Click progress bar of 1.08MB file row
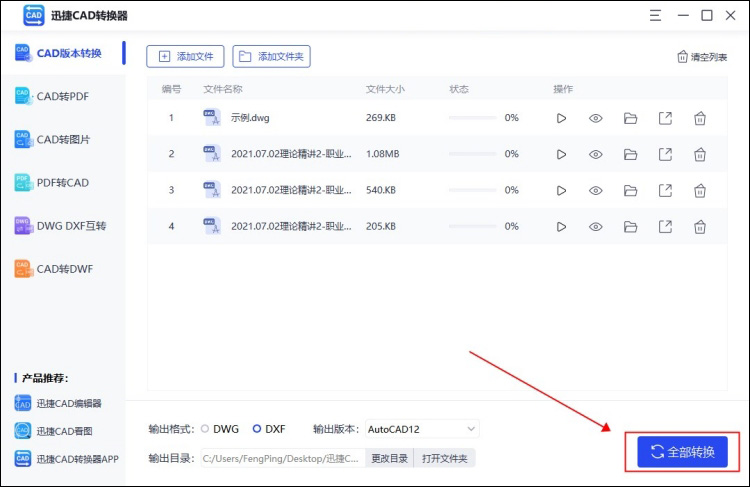Image resolution: width=750 pixels, height=487 pixels. point(473,154)
